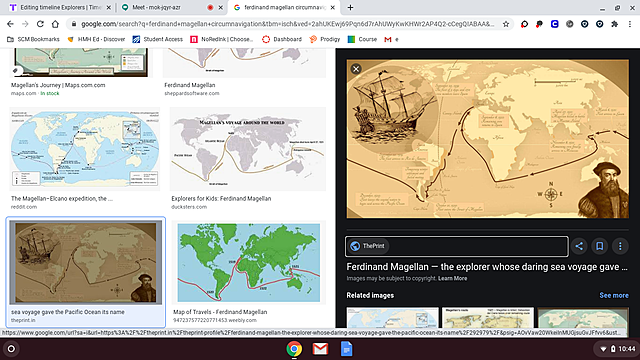Open second related image thumbnail
The width and height of the screenshot is (640, 360).
click(x=488, y=318)
